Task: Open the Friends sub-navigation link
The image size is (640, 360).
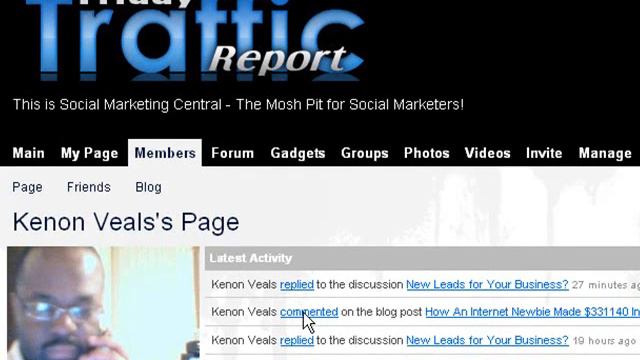Action: [x=89, y=187]
